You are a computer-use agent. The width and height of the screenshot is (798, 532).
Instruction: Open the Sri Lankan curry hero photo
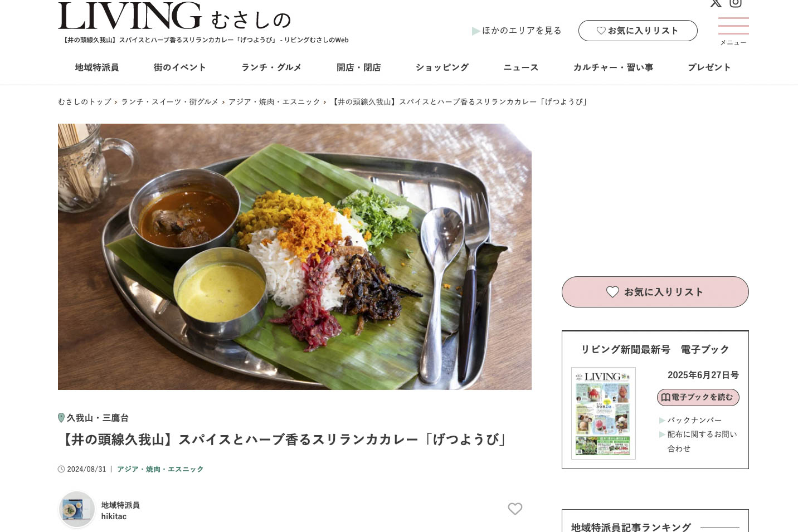295,257
